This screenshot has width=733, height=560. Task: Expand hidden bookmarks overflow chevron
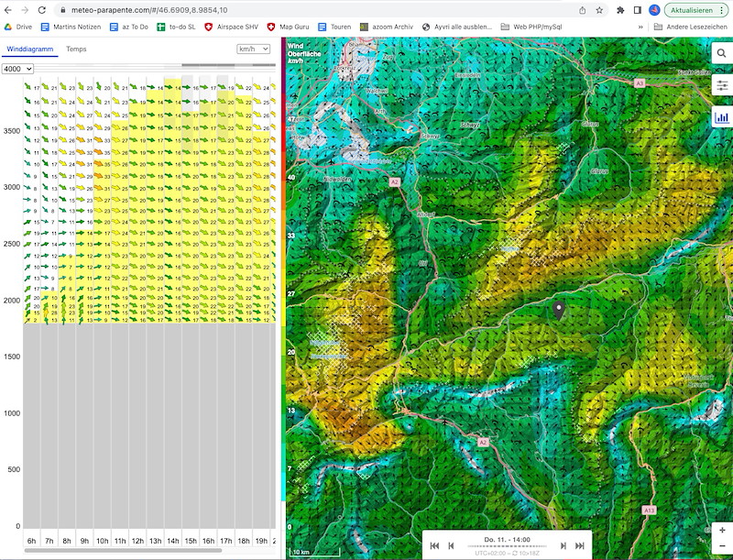point(640,27)
